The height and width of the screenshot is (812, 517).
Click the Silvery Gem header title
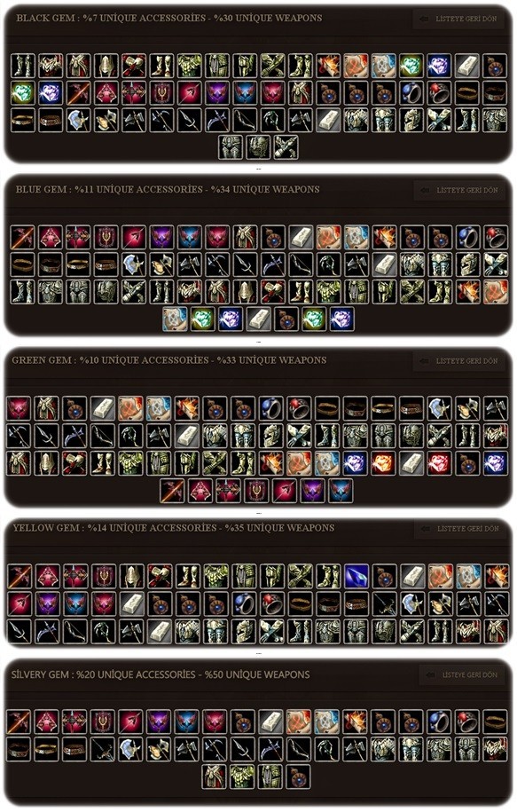point(161,674)
